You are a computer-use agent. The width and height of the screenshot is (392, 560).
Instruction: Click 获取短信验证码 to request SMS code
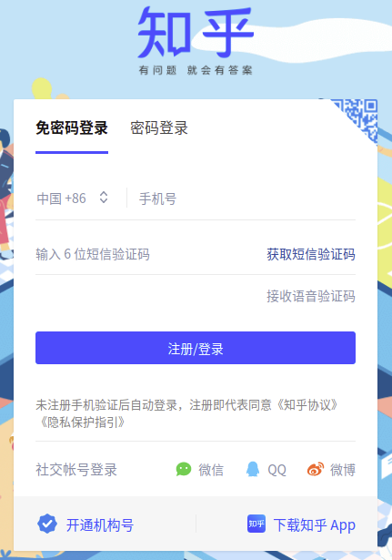click(311, 254)
